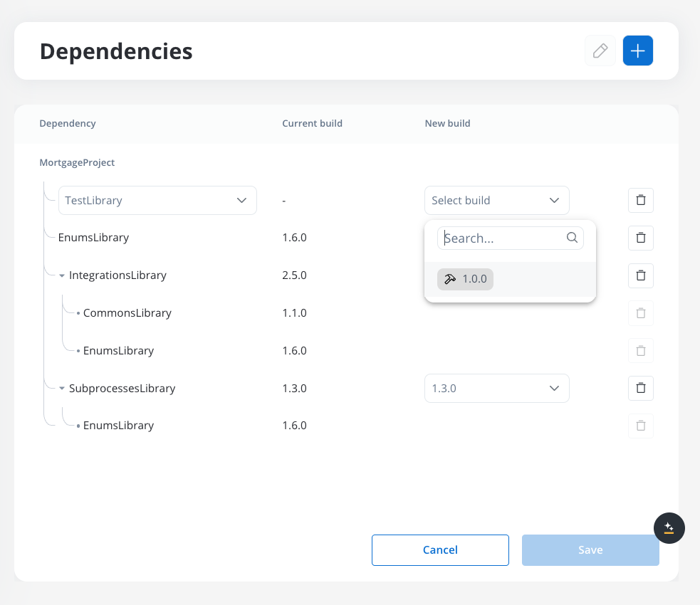Viewport: 700px width, 605px height.
Task: Click trash icon for EnumsLibrary under SubprocessesLibrary
Action: tap(641, 426)
